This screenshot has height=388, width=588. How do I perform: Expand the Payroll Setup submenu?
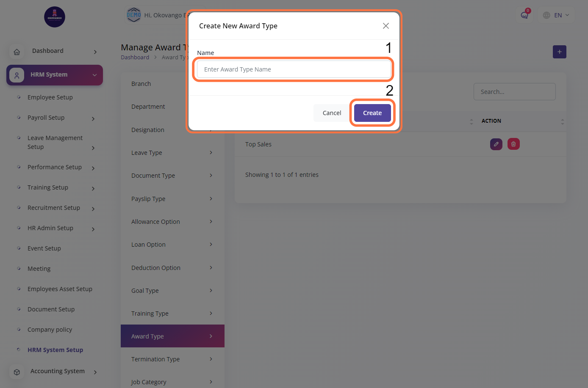pos(93,118)
